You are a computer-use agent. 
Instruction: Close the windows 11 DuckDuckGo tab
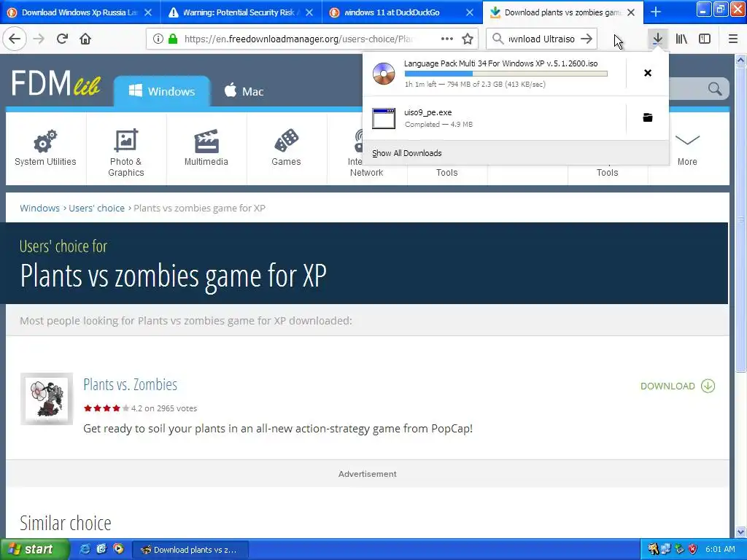pos(469,12)
